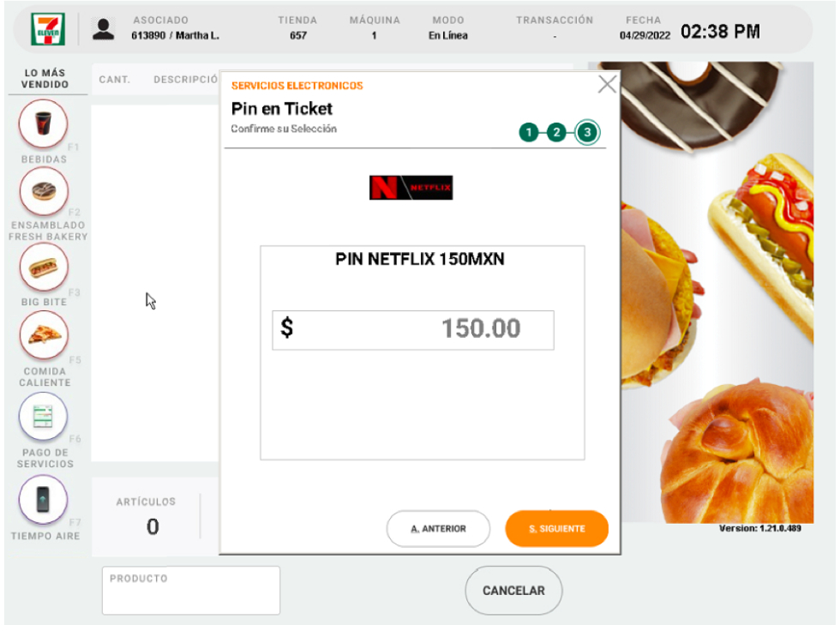Open the Bebidas drink category icon
The image size is (840, 631).
[44, 124]
